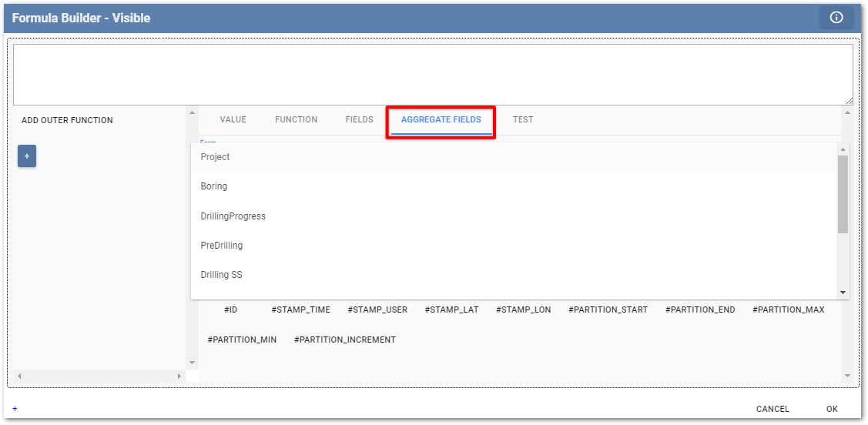
Task: Add #PARTITION_MAX field
Action: pos(789,310)
